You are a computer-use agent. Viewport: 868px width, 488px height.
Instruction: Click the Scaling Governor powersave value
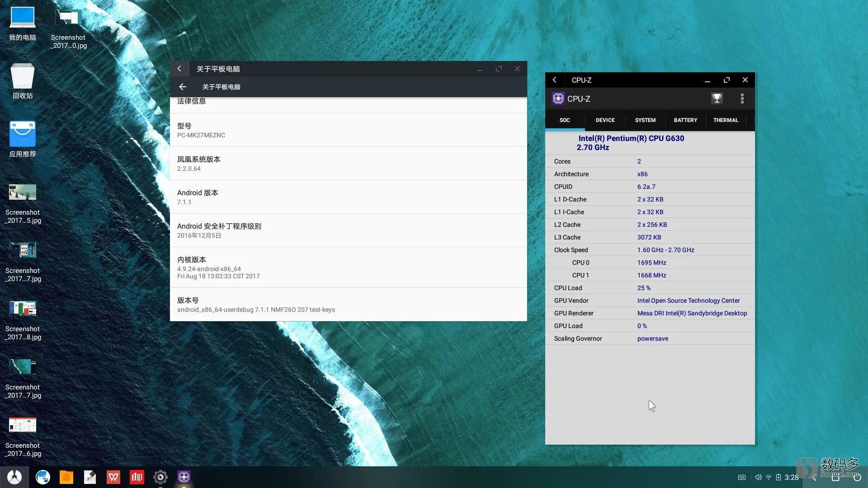click(x=652, y=338)
